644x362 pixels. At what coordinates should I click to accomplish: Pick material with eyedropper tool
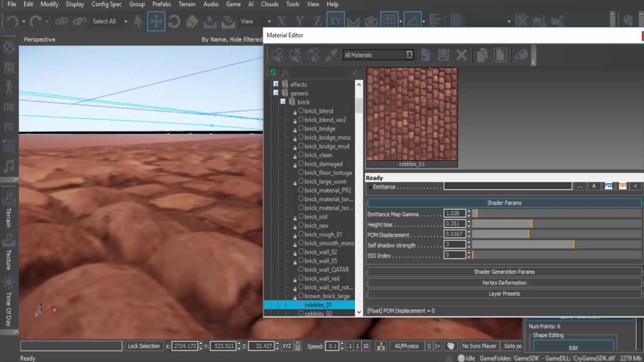coord(332,54)
